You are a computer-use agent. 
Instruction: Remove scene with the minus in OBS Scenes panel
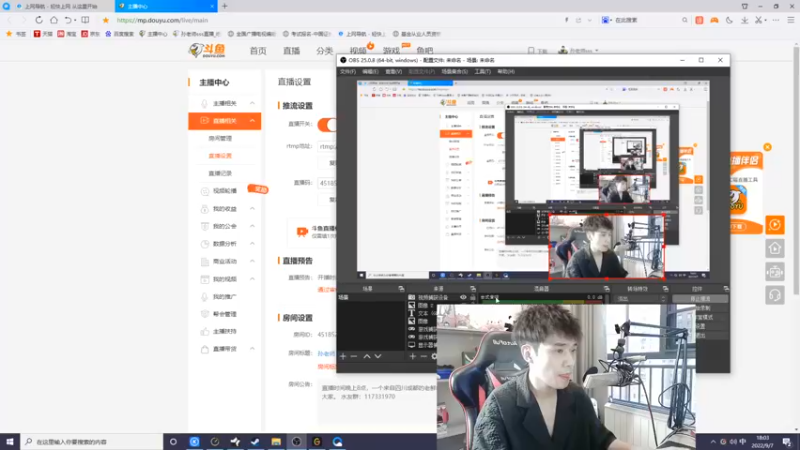click(354, 356)
